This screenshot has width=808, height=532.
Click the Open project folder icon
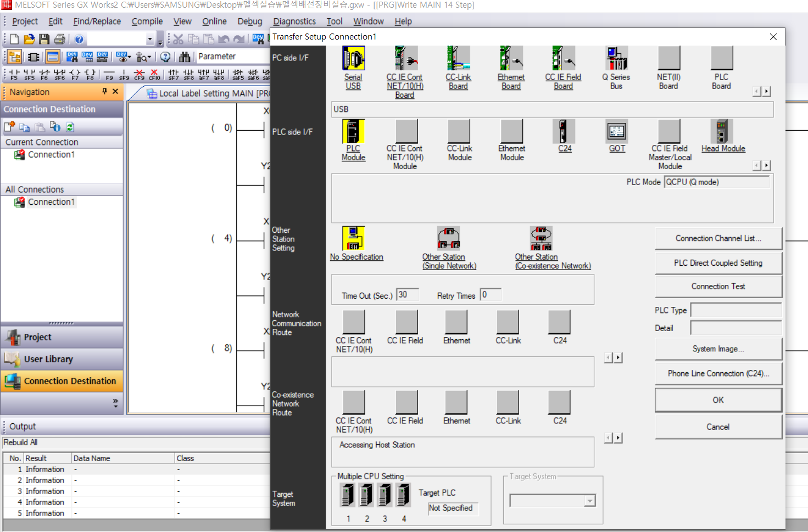pos(29,39)
